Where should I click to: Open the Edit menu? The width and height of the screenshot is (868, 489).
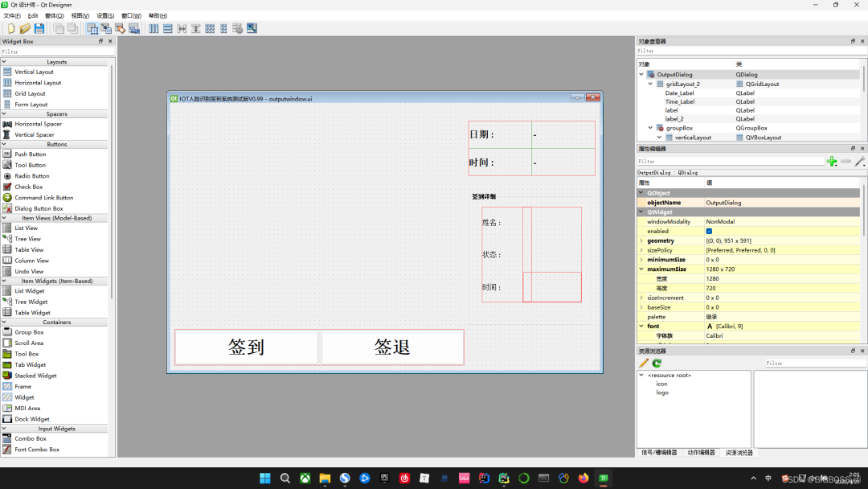pyautogui.click(x=33, y=15)
